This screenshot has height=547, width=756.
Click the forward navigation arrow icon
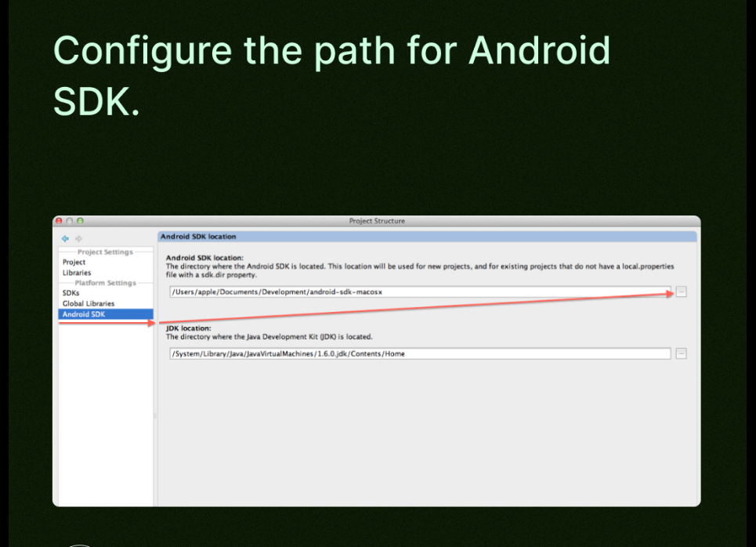78,238
